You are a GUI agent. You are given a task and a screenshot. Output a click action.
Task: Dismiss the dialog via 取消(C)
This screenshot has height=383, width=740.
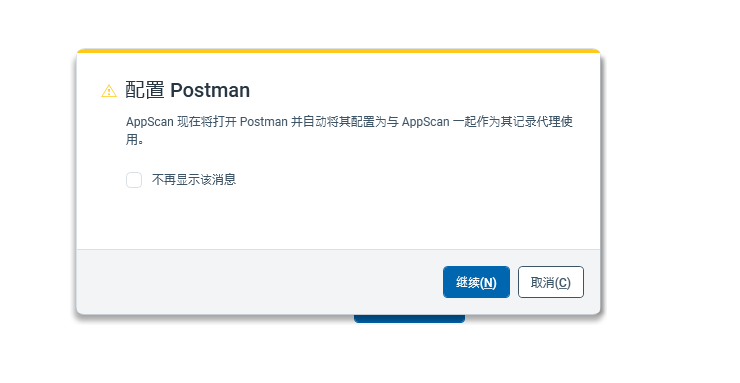tap(551, 282)
